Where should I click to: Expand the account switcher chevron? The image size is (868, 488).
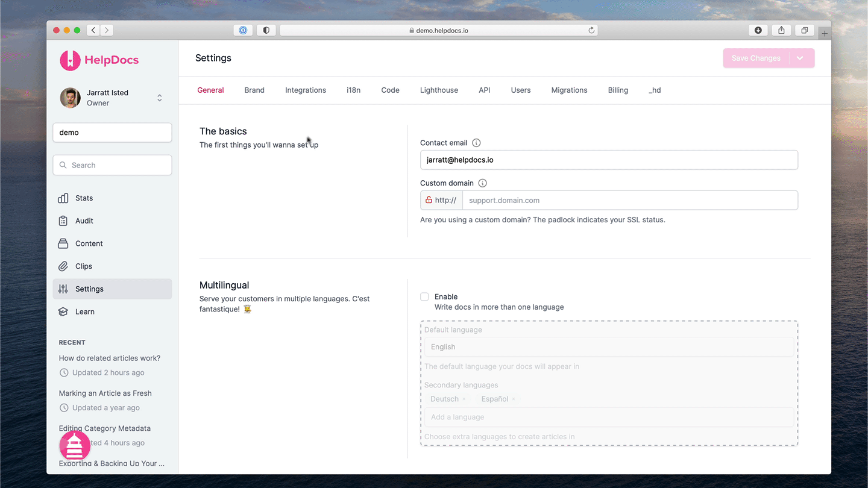pyautogui.click(x=160, y=98)
